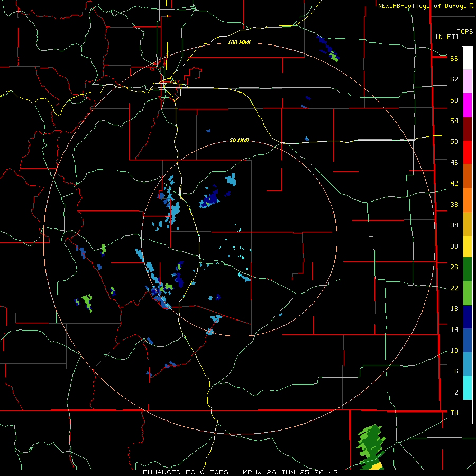Click the 38 value on the legend

pos(454,204)
